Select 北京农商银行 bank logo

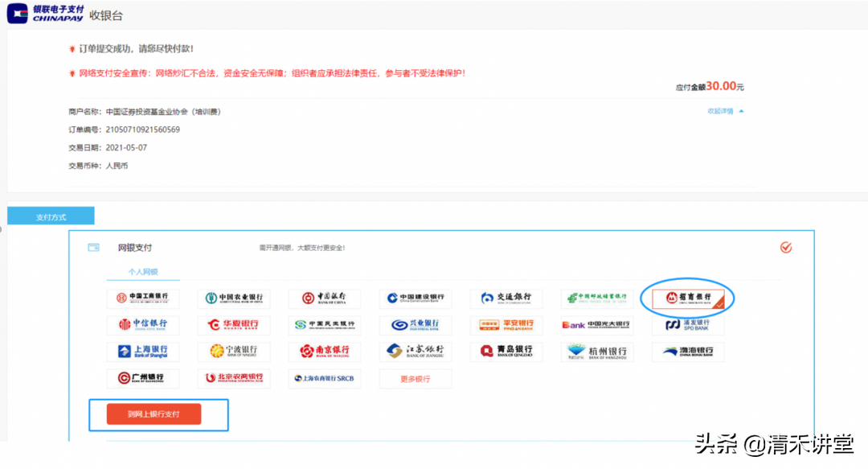234,378
